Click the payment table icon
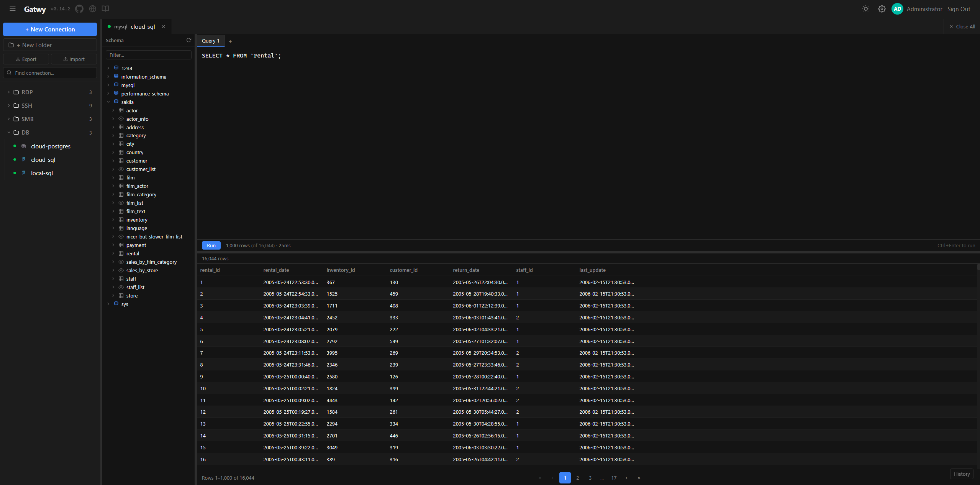The width and height of the screenshot is (980, 485). pyautogui.click(x=121, y=245)
